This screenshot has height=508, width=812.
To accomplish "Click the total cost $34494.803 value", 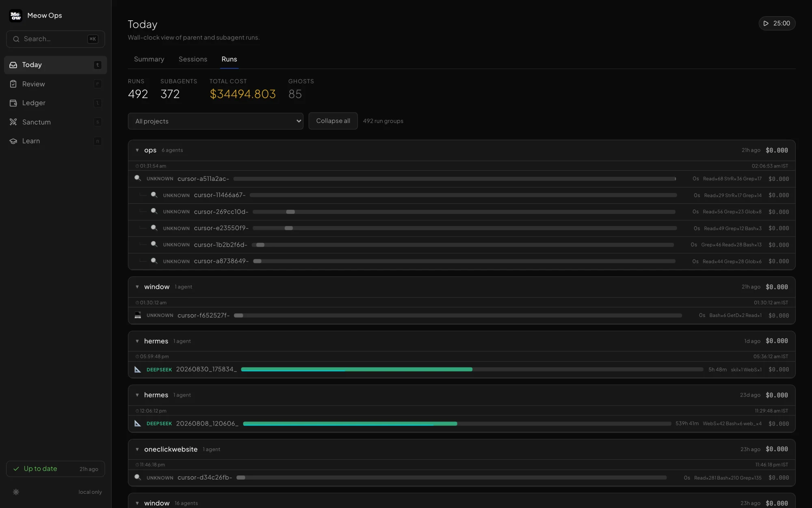I will point(243,94).
